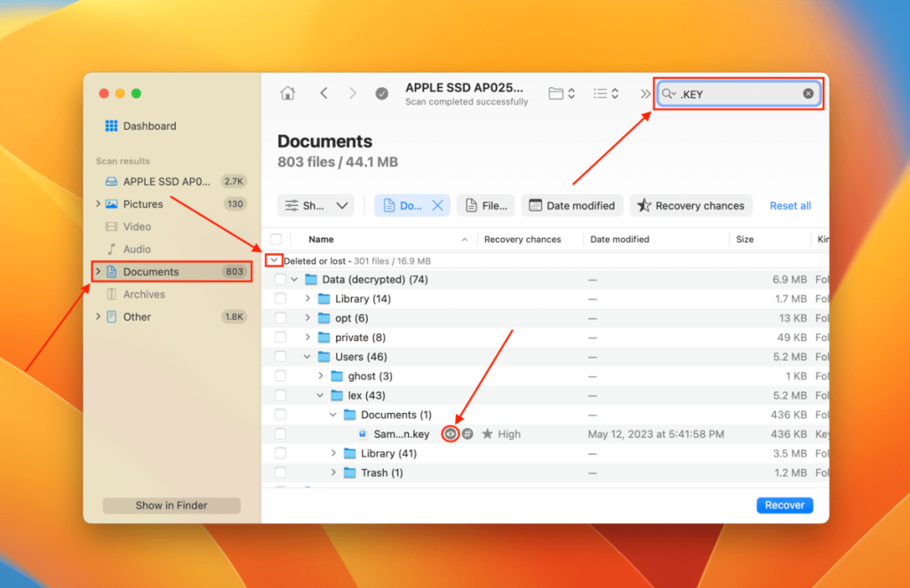Clear the .KEY search text

coord(808,93)
